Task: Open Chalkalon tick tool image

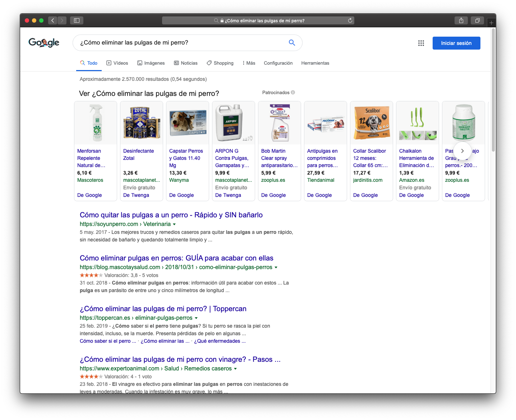Action: (418, 123)
